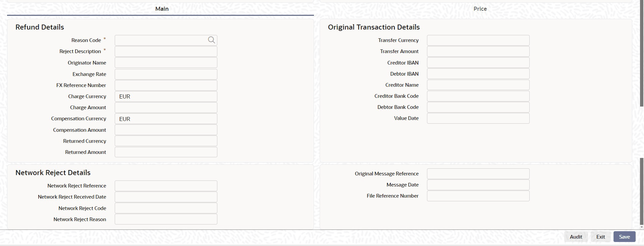
Task: Focus the Message Date field
Action: [478, 185]
